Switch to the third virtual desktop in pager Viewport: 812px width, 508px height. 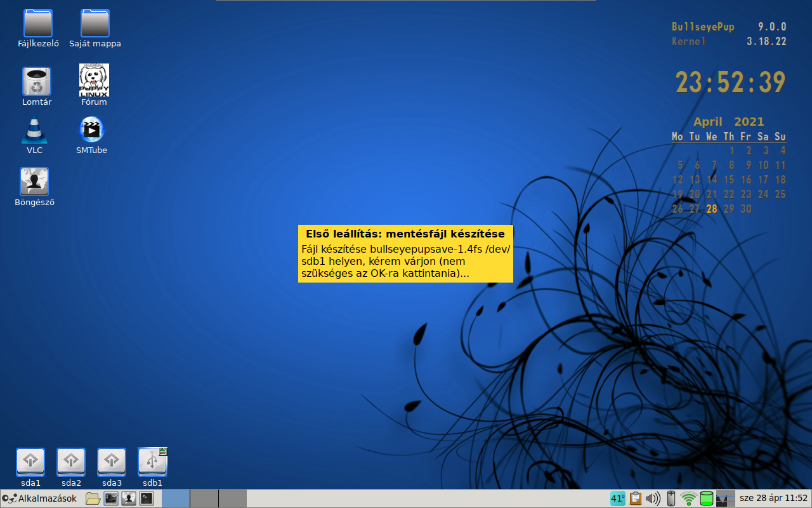233,498
